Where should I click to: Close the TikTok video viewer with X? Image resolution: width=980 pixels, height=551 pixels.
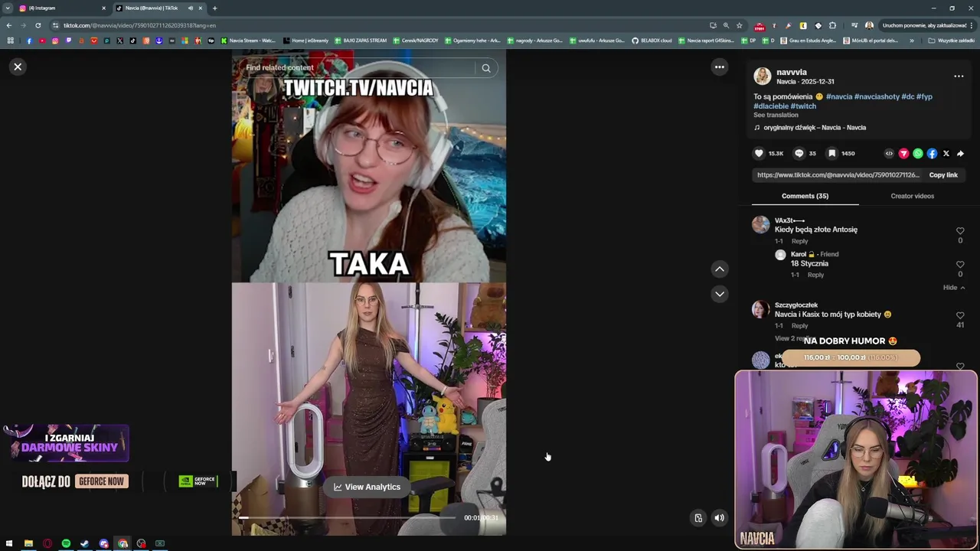pos(18,67)
